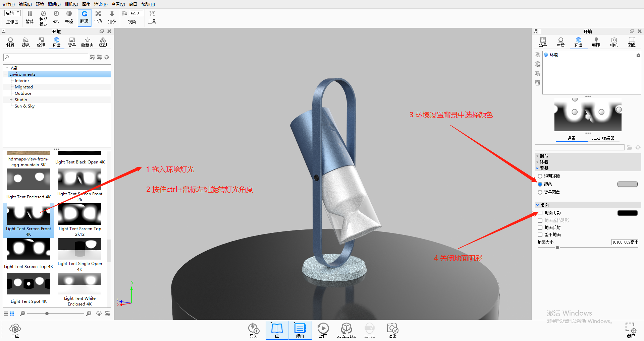Collapse the Environments tree node
This screenshot has width=644, height=341.
pyautogui.click(x=6, y=74)
